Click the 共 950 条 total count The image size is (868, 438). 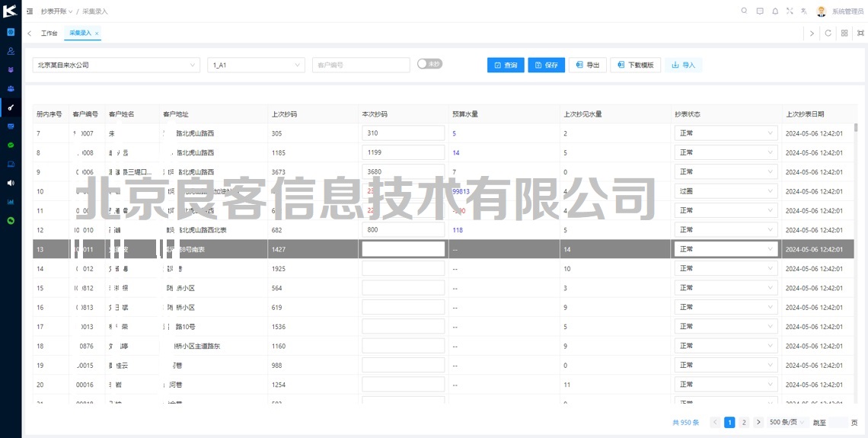(x=686, y=423)
